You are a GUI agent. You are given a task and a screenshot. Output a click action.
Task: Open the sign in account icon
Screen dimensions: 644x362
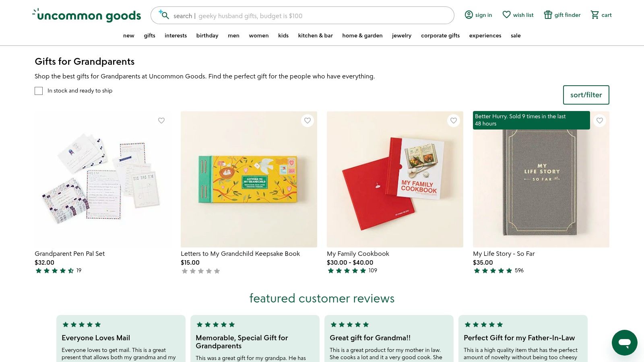coord(469,15)
